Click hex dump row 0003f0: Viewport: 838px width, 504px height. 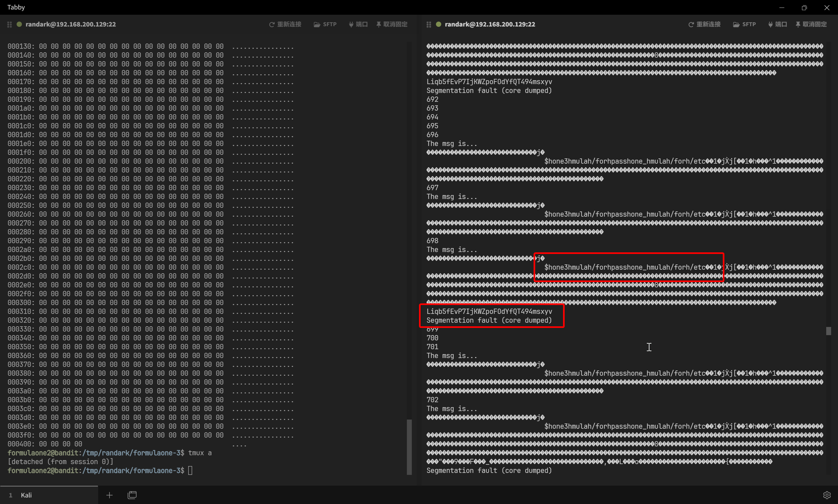pyautogui.click(x=151, y=435)
